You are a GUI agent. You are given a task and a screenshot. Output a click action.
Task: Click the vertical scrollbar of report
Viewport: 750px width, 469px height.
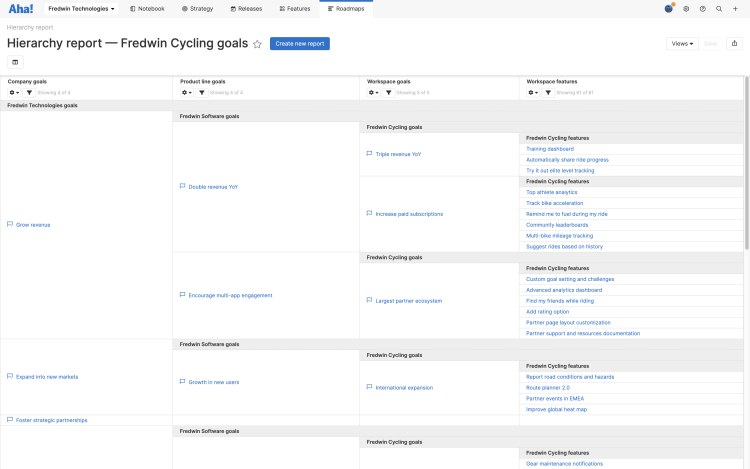tap(747, 163)
